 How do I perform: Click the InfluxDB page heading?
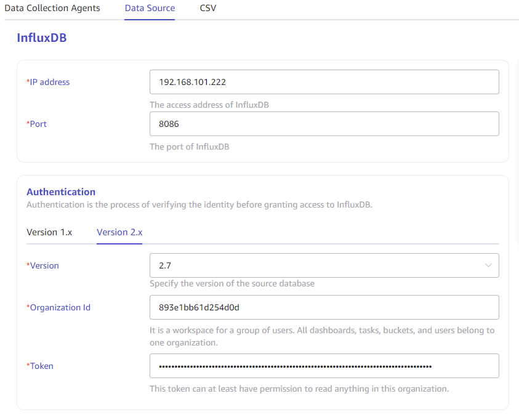[42, 38]
